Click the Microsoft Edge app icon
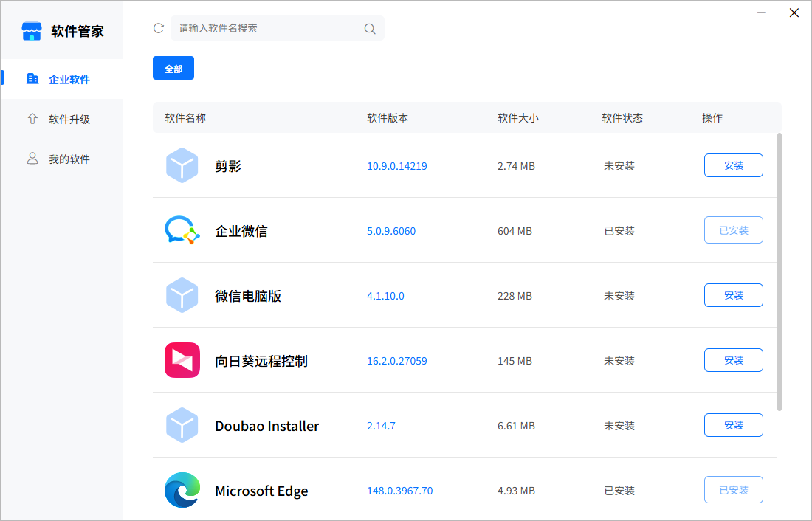Viewport: 812px width, 521px height. (182, 490)
